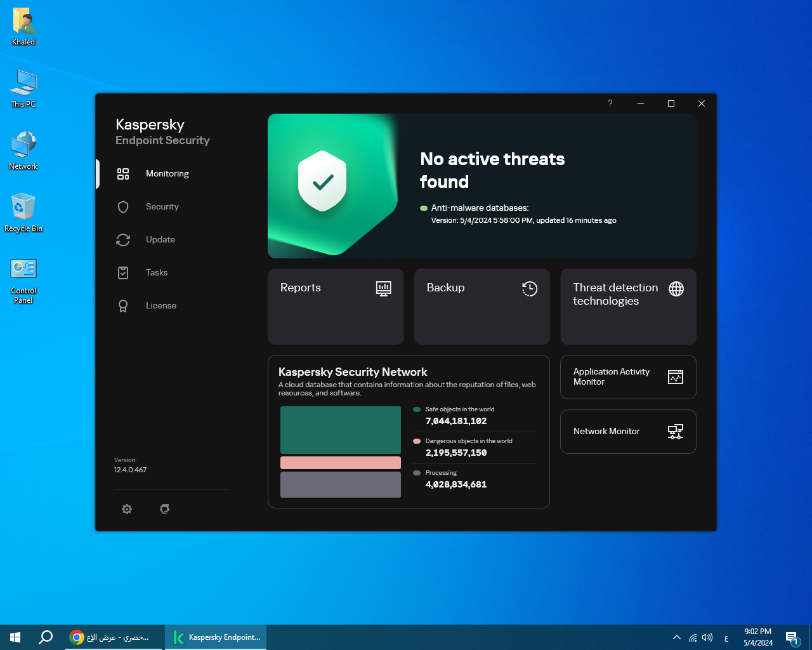This screenshot has width=812, height=650.
Task: Open the Monitoring section
Action: pos(167,173)
